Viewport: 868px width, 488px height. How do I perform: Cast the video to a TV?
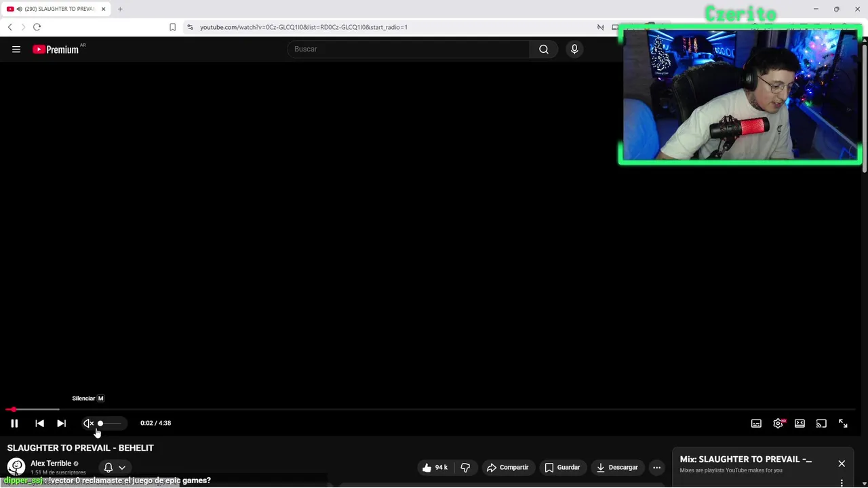(821, 423)
